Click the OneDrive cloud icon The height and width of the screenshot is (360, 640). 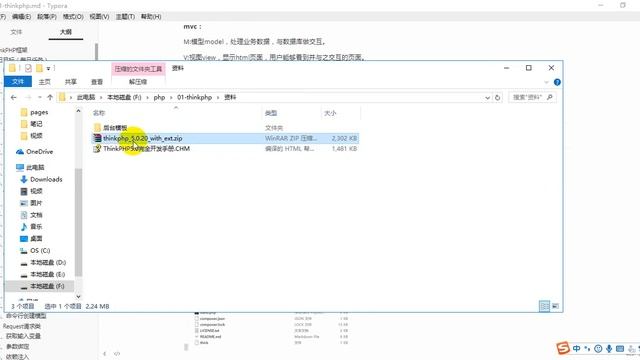click(20, 151)
